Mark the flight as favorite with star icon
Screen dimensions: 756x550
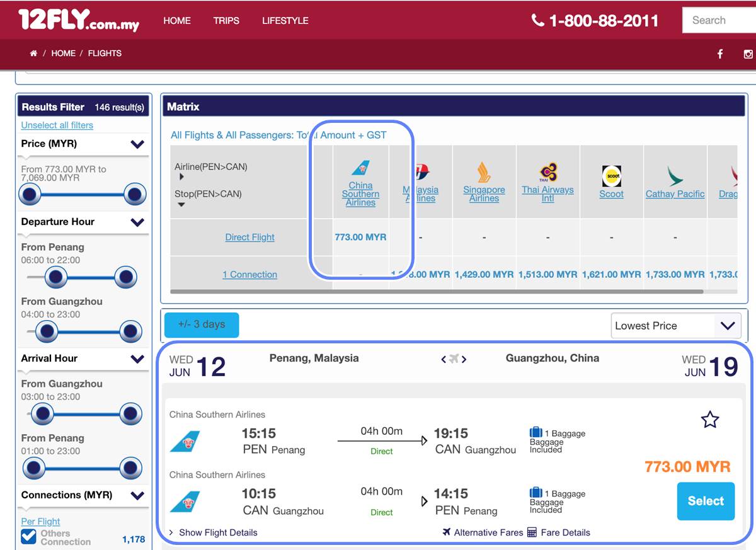tap(710, 420)
